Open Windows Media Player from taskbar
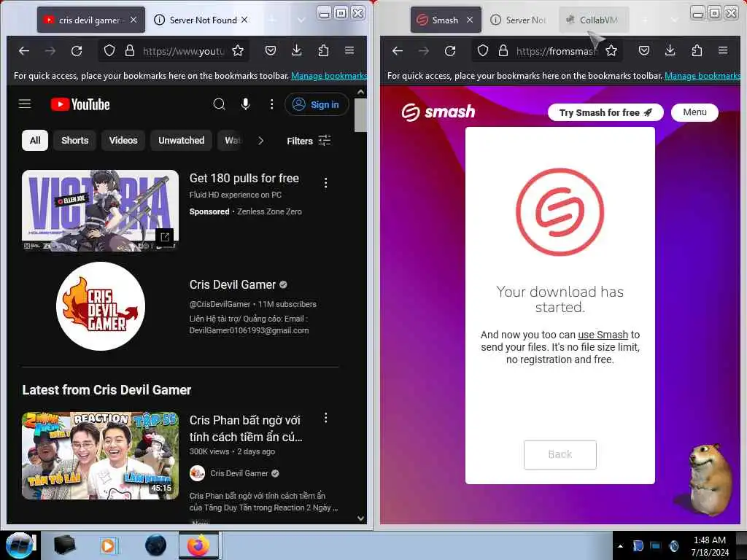 pos(108,545)
